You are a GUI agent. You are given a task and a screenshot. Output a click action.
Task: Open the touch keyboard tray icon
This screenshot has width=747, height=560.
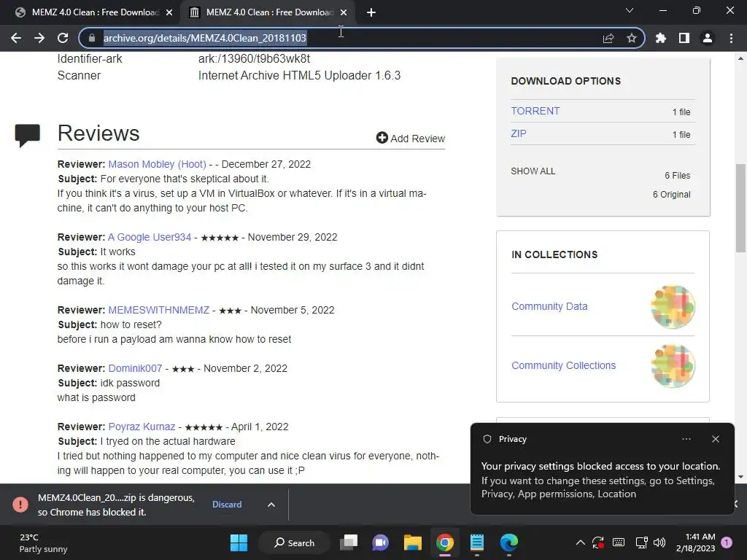click(x=619, y=542)
